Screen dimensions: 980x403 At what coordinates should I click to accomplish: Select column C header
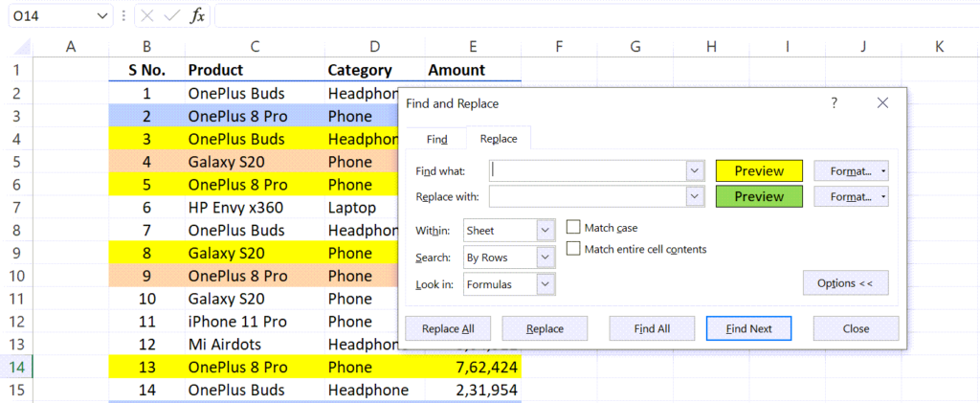pyautogui.click(x=255, y=46)
